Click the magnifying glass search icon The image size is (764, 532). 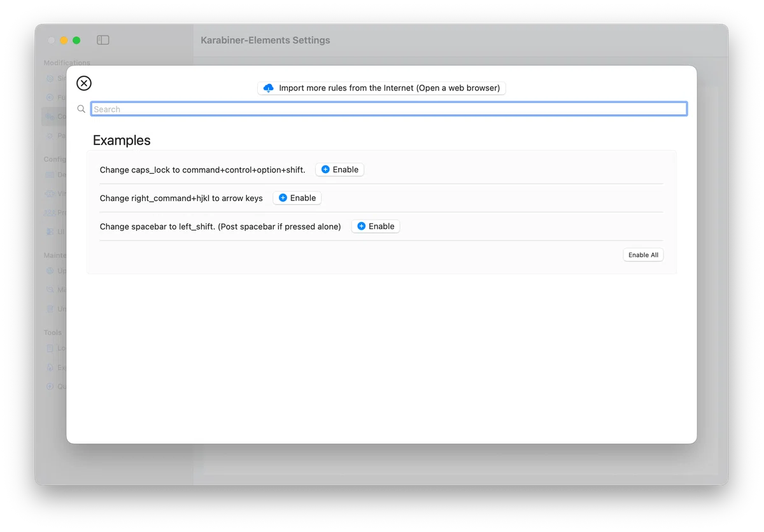(81, 109)
